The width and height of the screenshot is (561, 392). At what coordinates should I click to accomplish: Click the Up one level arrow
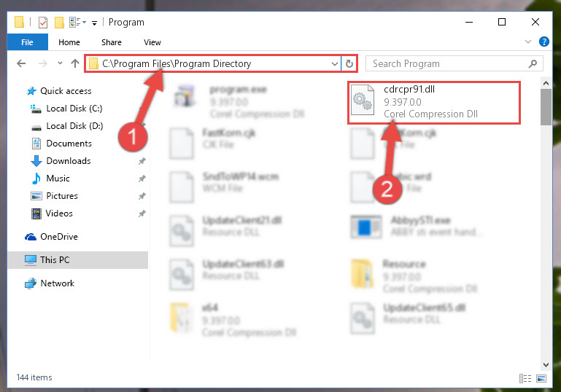(75, 63)
